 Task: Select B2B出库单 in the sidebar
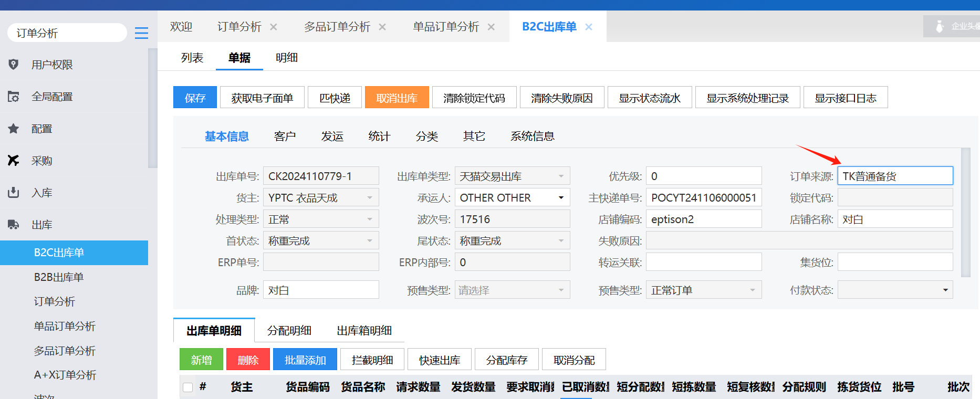pyautogui.click(x=59, y=277)
